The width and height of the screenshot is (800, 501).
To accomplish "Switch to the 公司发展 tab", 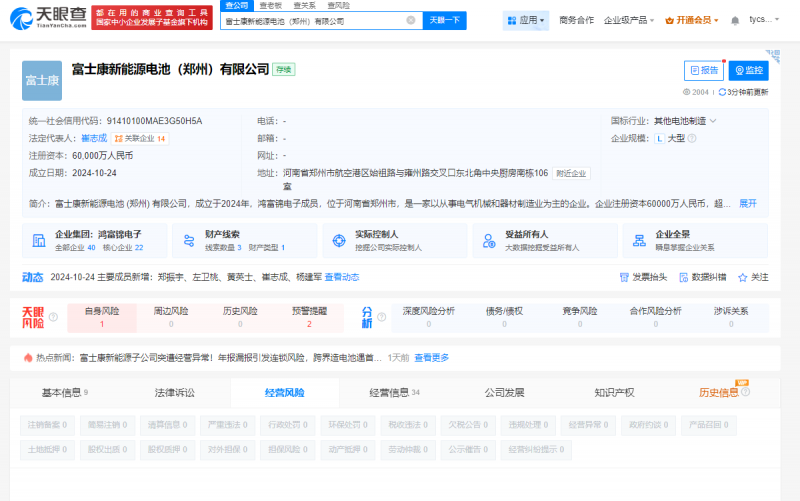I will [x=504, y=392].
